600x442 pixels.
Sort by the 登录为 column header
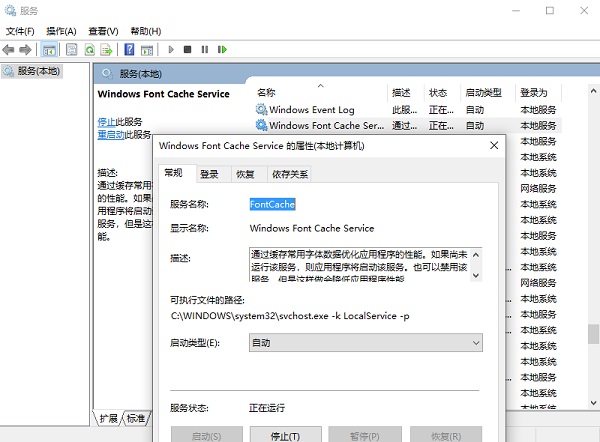[x=538, y=92]
